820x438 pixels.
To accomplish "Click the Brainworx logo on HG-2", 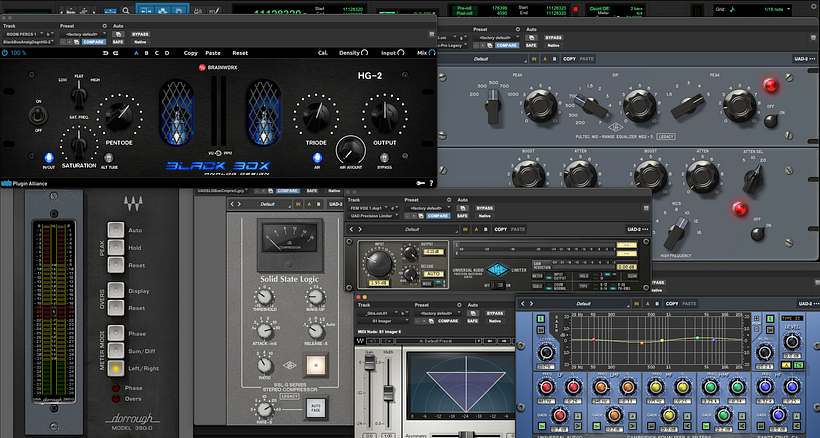I will tap(218, 67).
